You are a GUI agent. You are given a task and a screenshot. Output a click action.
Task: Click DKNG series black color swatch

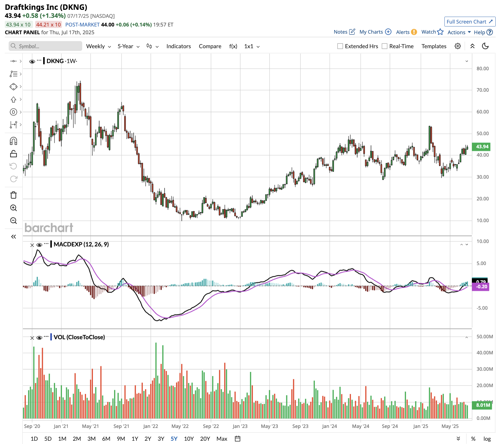(x=44, y=61)
